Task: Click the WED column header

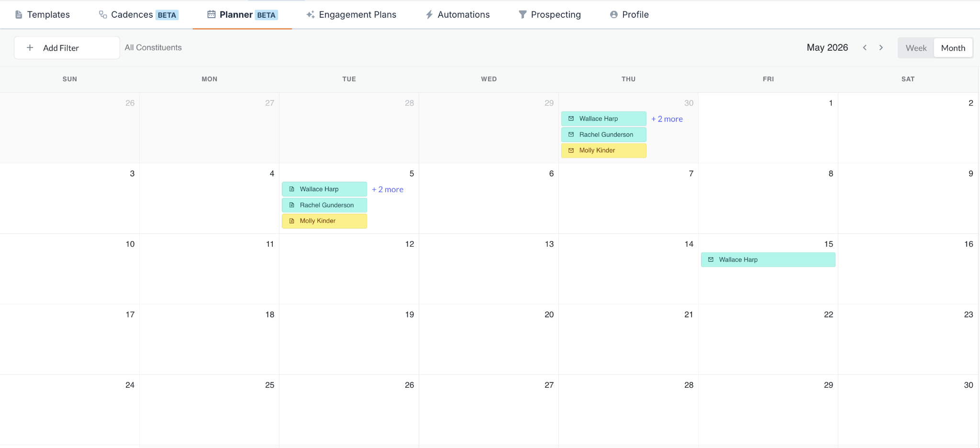Action: click(x=489, y=79)
